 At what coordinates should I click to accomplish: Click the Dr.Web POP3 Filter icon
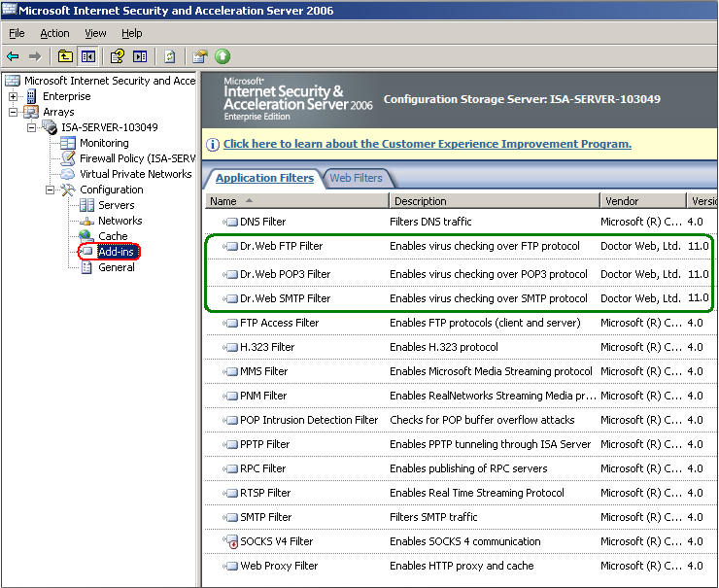click(x=230, y=274)
